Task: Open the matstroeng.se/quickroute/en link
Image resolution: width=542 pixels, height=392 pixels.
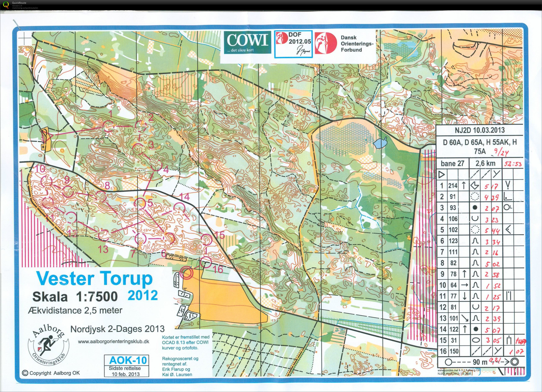Action: [x=25, y=8]
